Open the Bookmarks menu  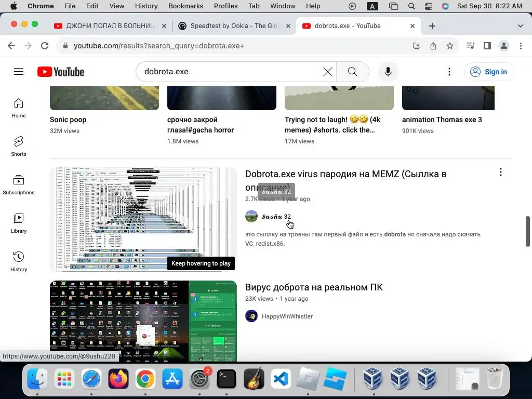click(185, 6)
